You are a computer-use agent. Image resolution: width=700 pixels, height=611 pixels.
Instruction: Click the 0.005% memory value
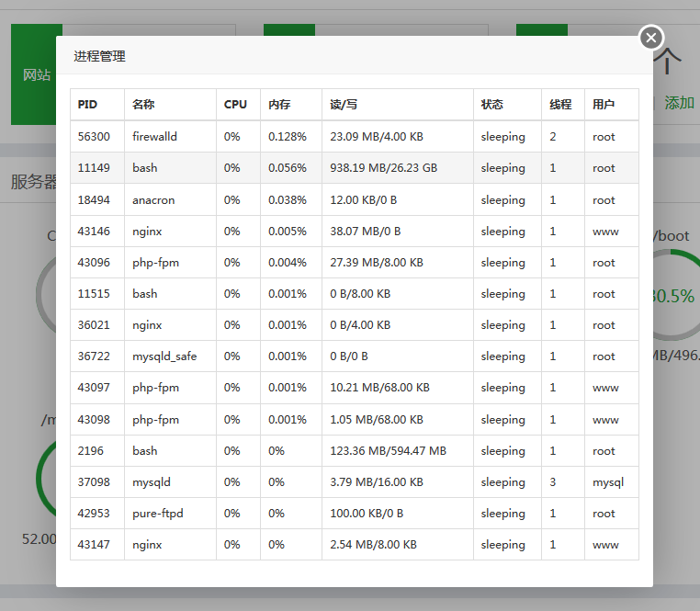pyautogui.click(x=287, y=232)
